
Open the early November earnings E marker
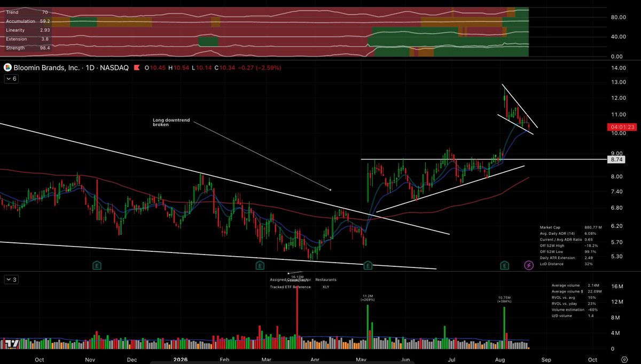click(x=97, y=265)
